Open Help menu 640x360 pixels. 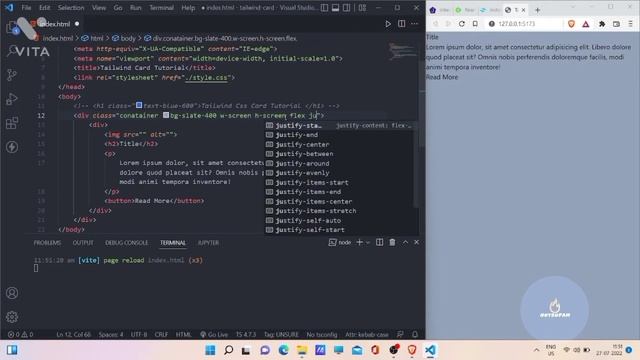point(188,8)
